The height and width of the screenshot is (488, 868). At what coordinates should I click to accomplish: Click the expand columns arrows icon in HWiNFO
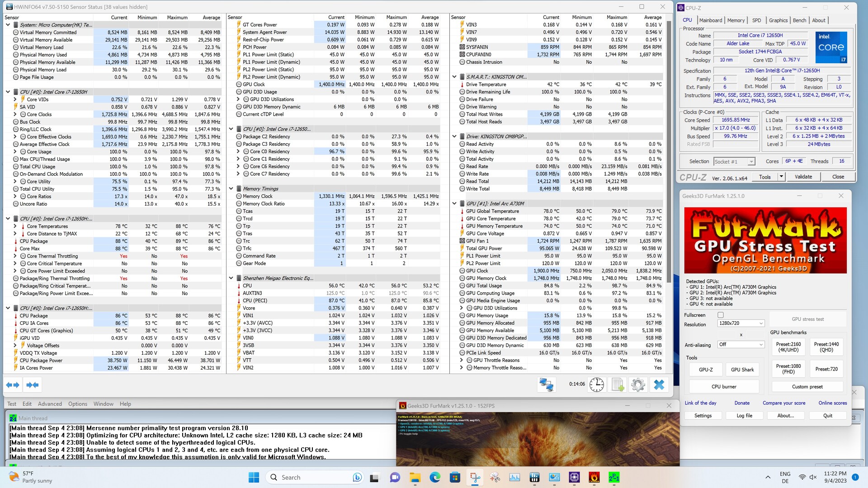tap(13, 385)
